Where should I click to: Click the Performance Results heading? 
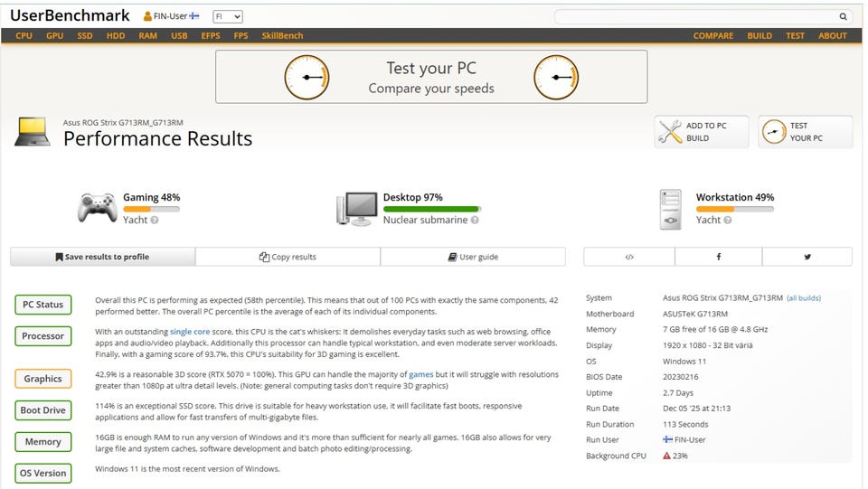click(x=157, y=139)
